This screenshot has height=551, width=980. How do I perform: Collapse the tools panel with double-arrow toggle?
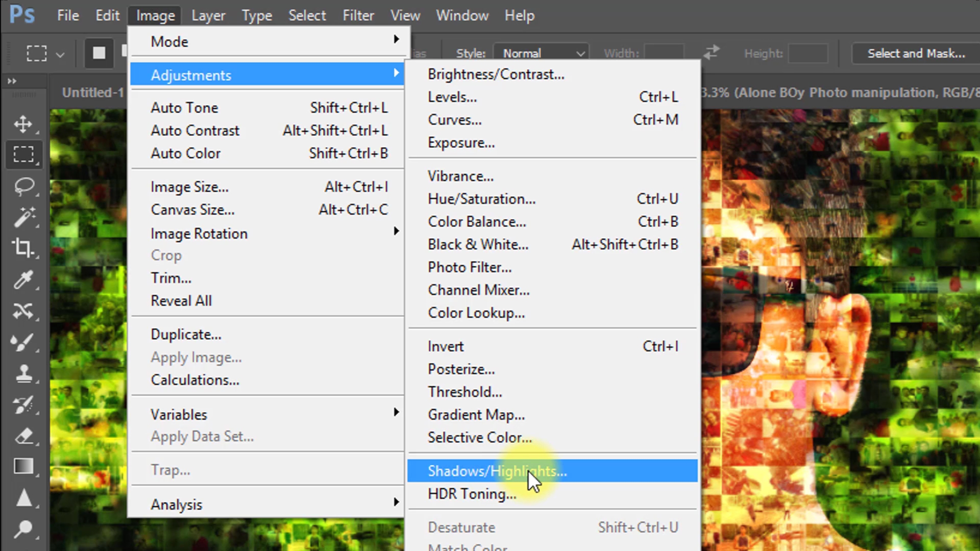12,81
